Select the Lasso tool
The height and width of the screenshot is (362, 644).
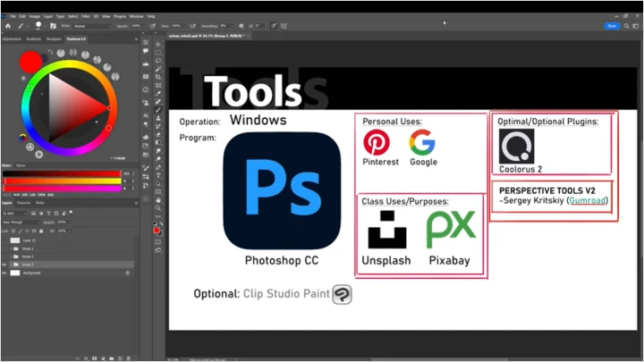coord(158,61)
